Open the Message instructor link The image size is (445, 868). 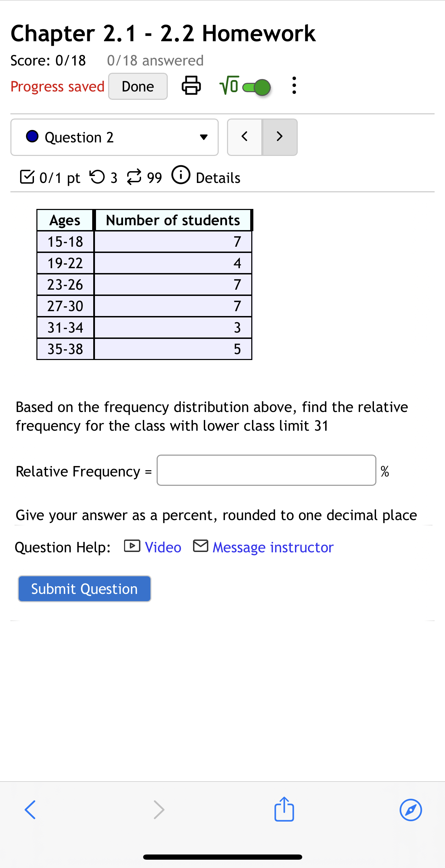click(x=273, y=547)
